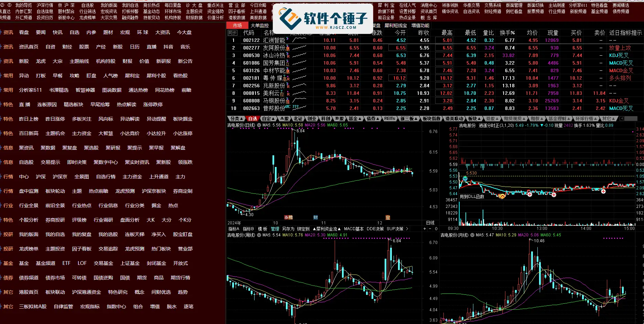
Task: Click the 涨榜 marker on daily chart
Action: (x=288, y=217)
